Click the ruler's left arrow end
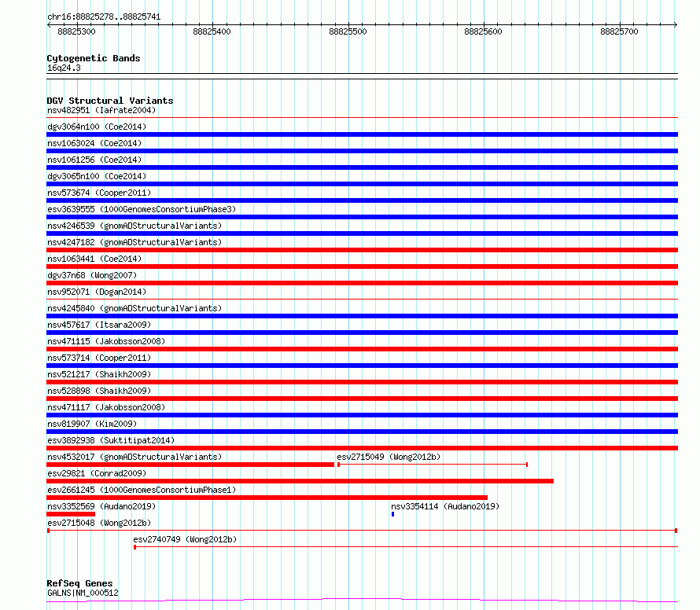 click(x=49, y=25)
